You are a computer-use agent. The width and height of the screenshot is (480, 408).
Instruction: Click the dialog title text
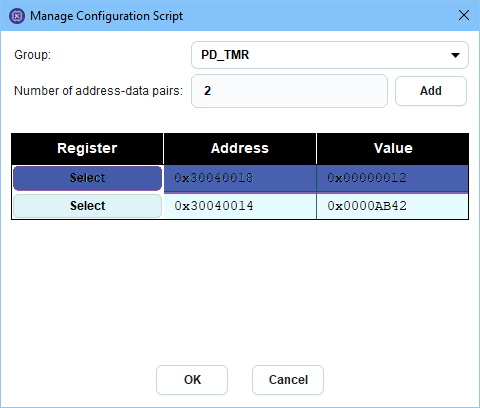pos(106,16)
